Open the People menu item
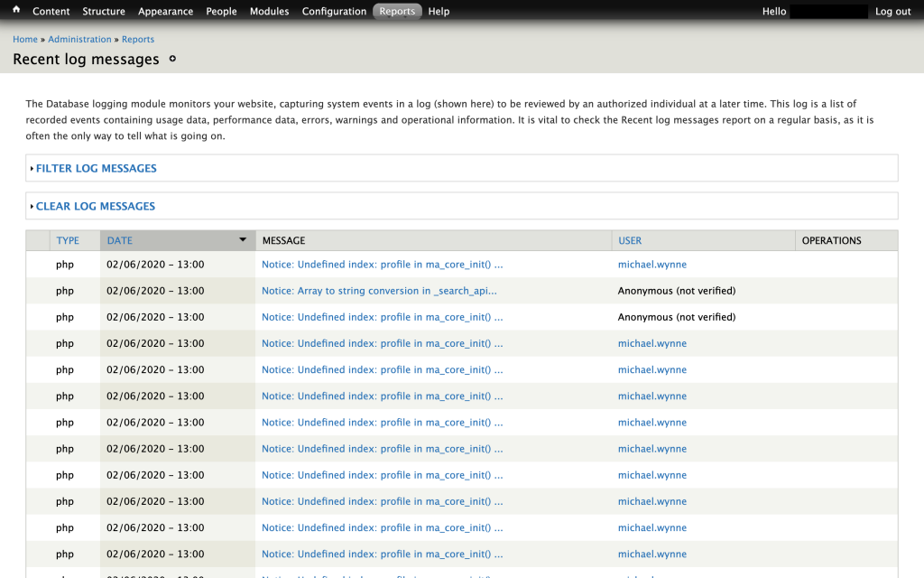This screenshot has width=924, height=578. [x=222, y=11]
